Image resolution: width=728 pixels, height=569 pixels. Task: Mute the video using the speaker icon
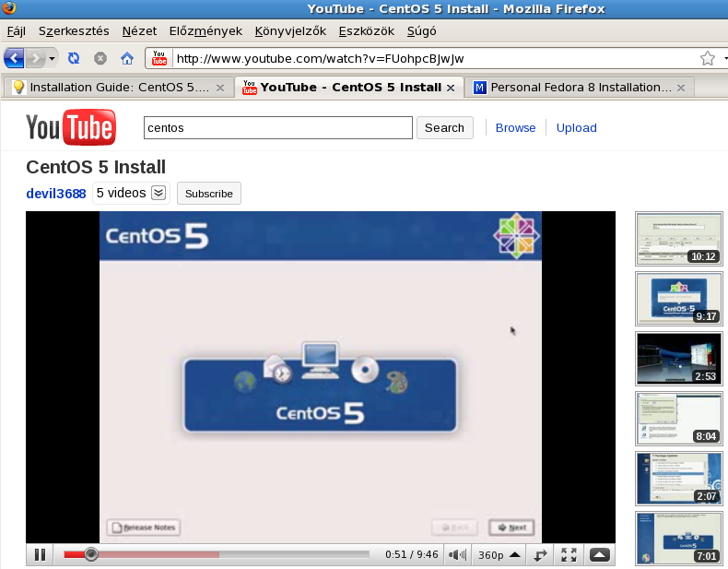(457, 554)
